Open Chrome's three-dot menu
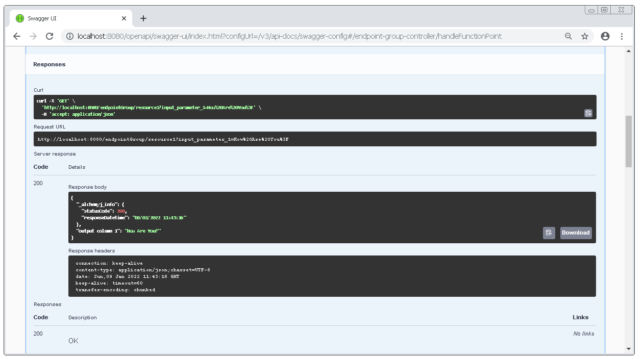Screen dimensions: 644x359 coord(622,36)
